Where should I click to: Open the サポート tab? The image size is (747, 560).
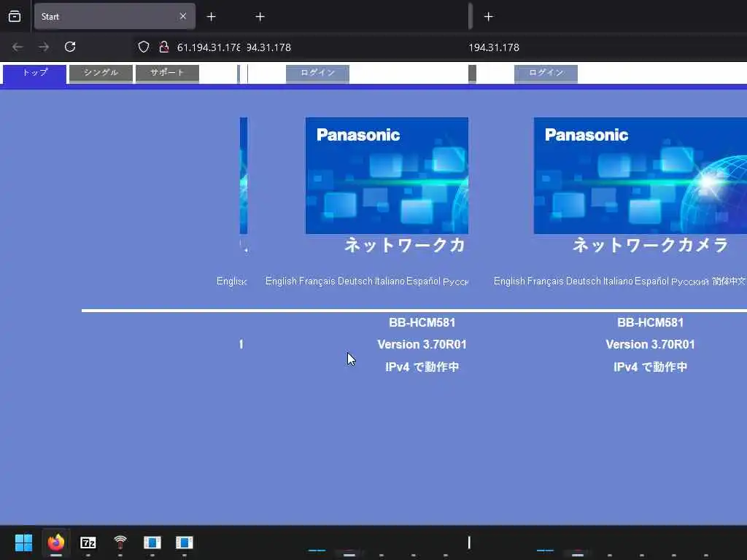click(167, 73)
